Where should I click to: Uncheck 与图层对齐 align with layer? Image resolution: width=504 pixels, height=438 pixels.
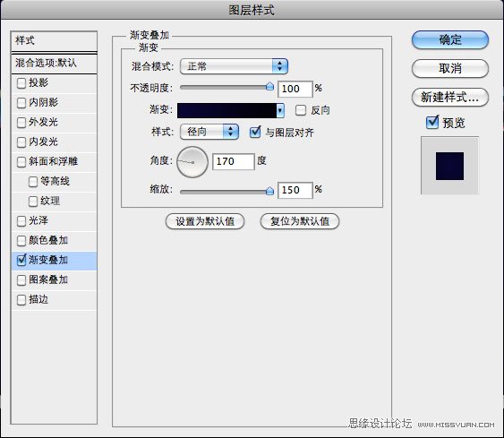255,132
